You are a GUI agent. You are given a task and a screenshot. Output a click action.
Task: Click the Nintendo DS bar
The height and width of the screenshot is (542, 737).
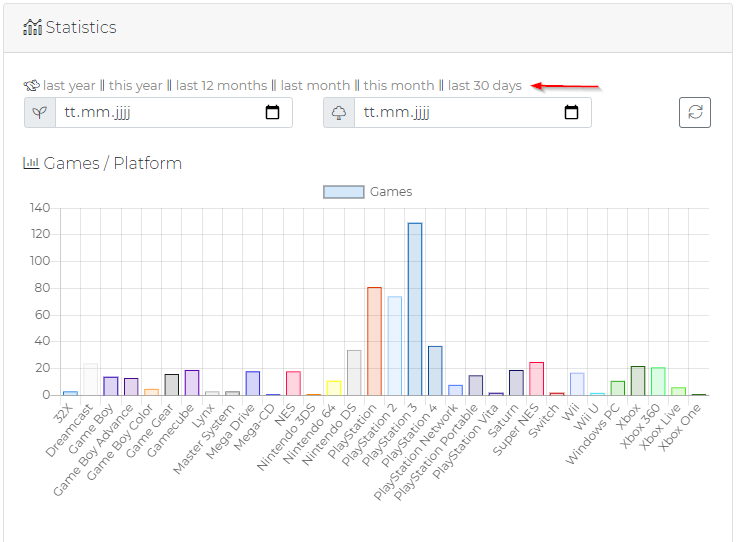(354, 373)
